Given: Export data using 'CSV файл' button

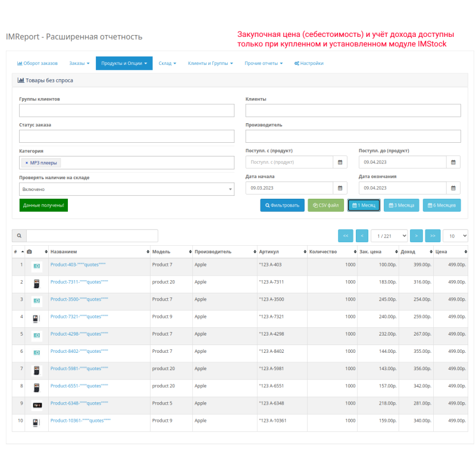Looking at the screenshot, I should click(326, 205).
